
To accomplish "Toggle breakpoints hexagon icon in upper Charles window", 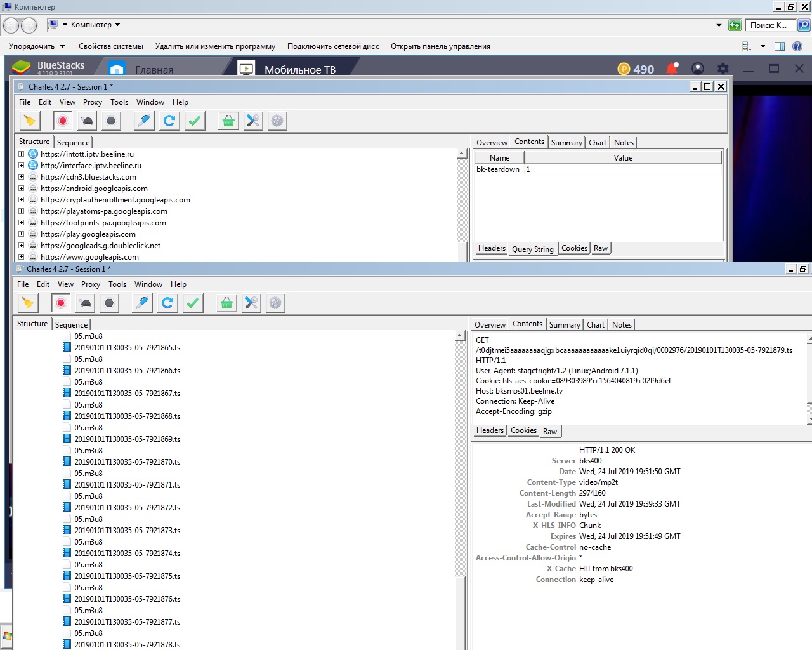I will tap(111, 121).
